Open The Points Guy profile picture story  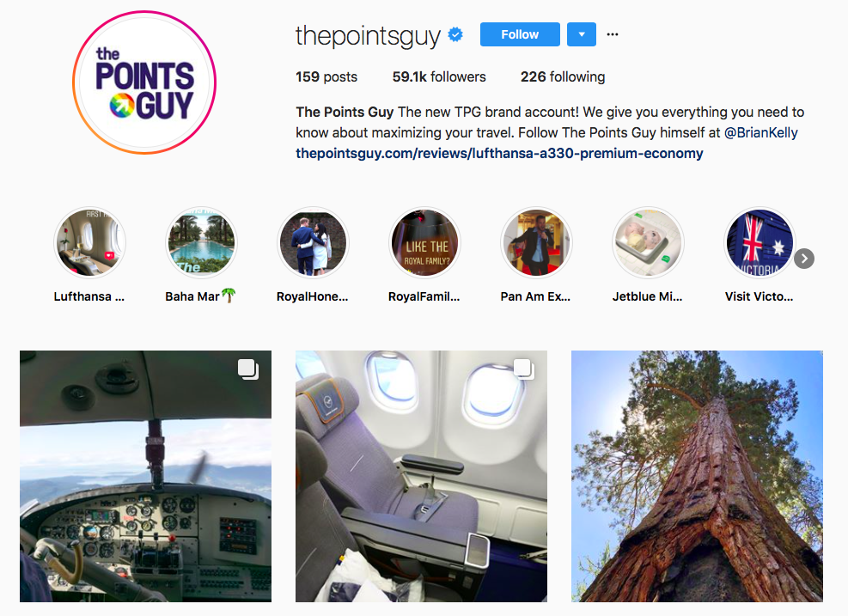tap(144, 82)
